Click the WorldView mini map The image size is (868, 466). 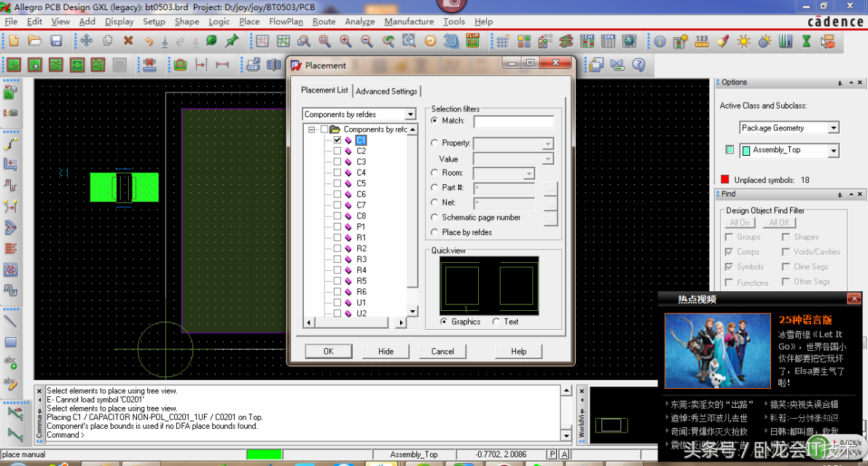point(623,416)
